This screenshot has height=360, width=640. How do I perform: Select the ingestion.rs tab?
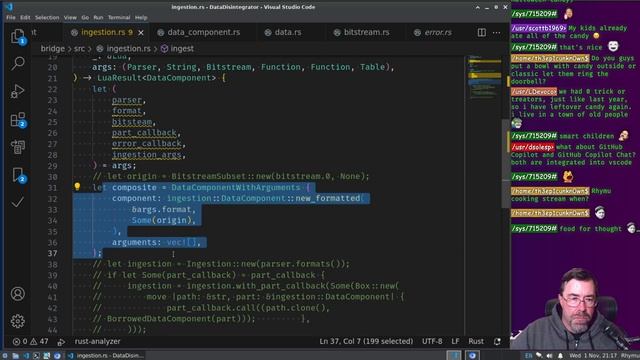tap(106, 33)
